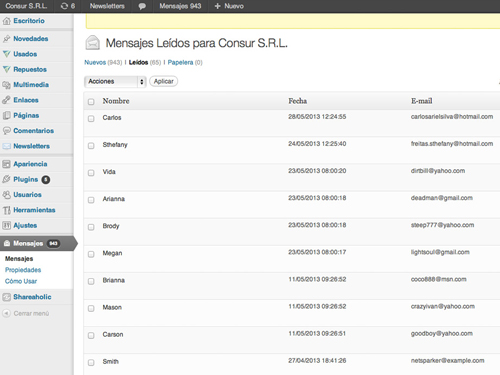
Task: Click the Usuarios users icon
Action: [6, 195]
